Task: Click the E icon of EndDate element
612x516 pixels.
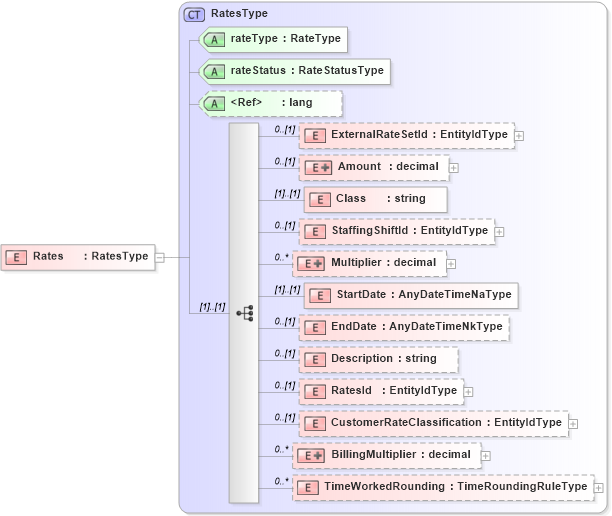Action: 315,327
